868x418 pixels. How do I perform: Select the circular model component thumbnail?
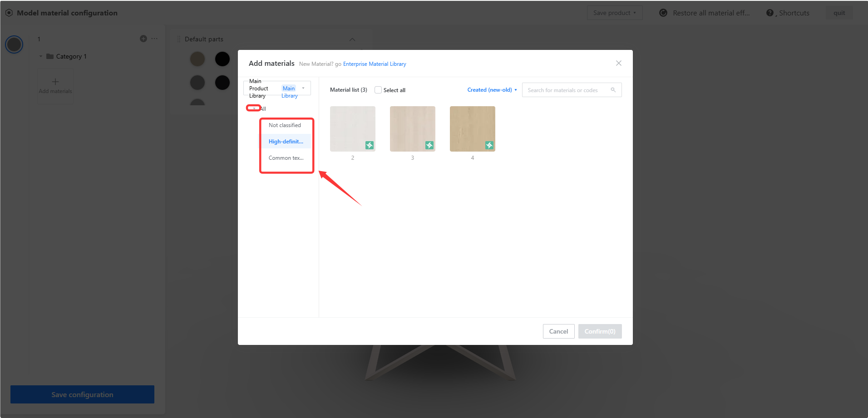click(x=14, y=44)
